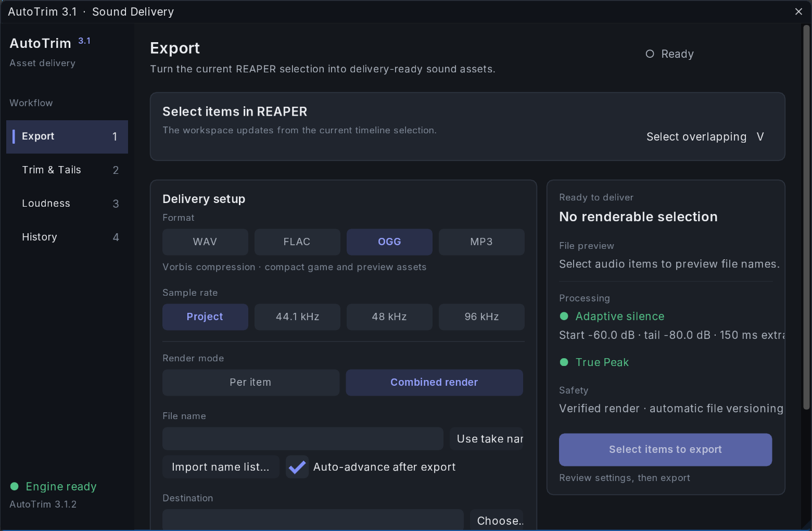Click the green True Peak indicator dot
The image size is (812, 531).
[564, 362]
